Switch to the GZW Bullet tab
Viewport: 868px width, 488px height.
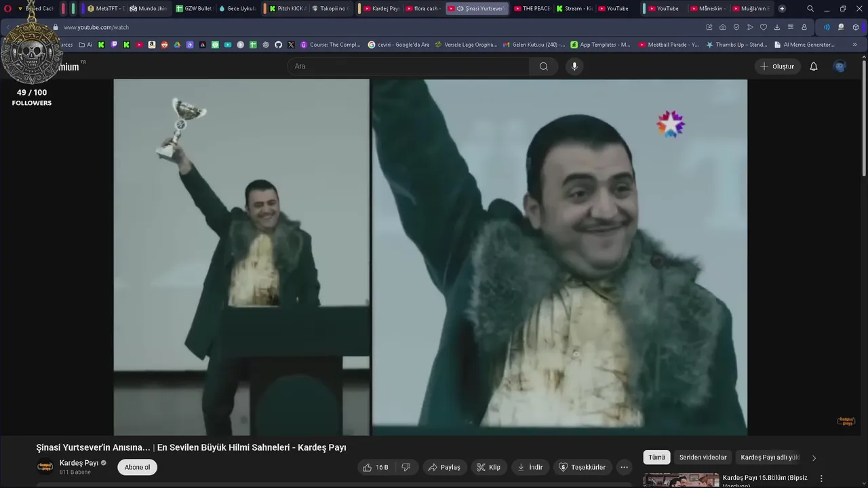(x=193, y=9)
